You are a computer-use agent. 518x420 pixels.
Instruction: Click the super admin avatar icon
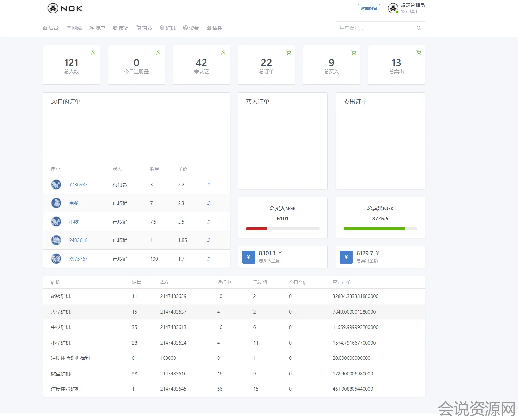pyautogui.click(x=393, y=8)
